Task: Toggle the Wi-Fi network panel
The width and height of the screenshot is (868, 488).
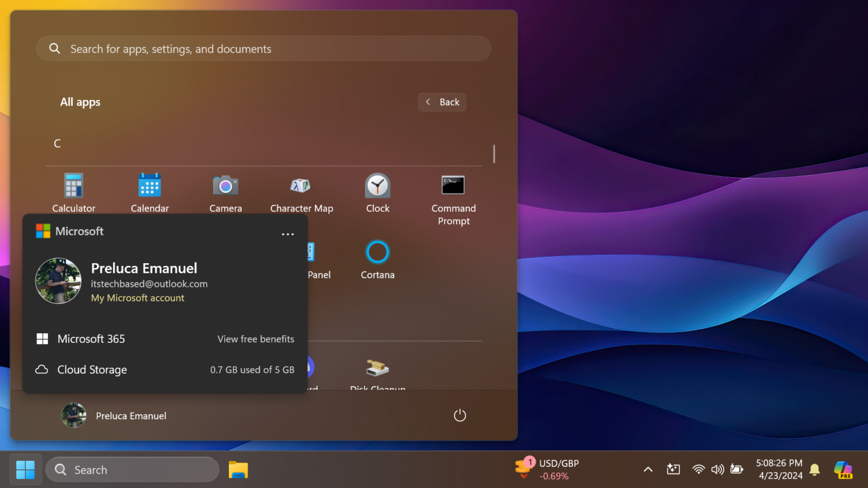Action: [x=698, y=469]
